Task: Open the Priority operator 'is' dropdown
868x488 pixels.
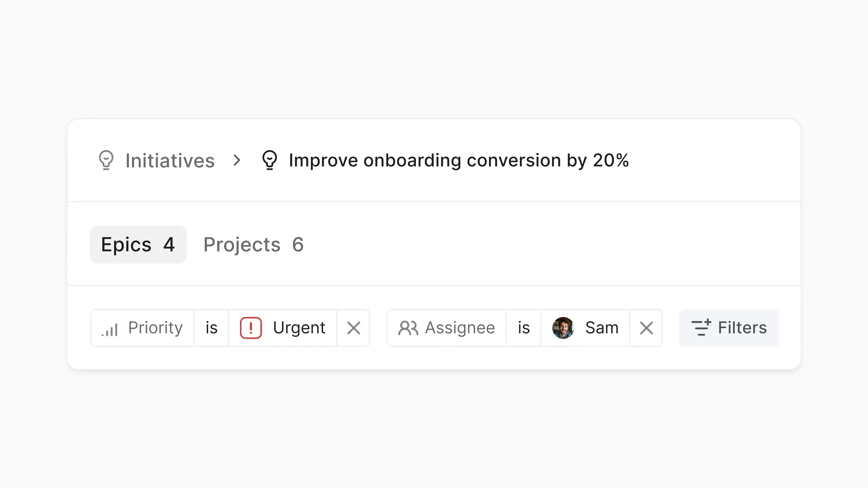Action: tap(211, 328)
